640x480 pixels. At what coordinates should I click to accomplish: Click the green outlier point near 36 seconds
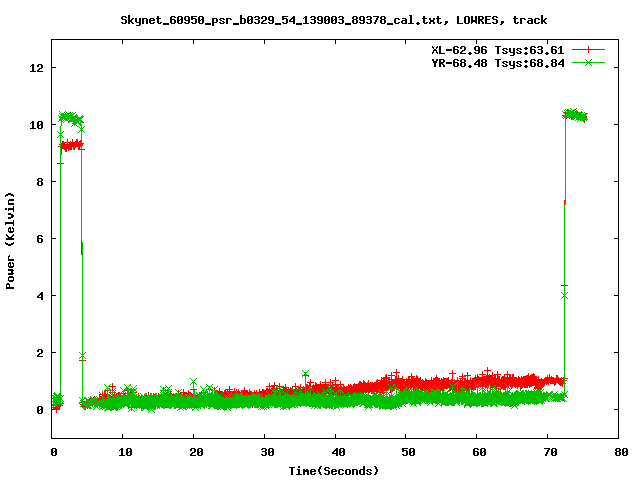305,374
